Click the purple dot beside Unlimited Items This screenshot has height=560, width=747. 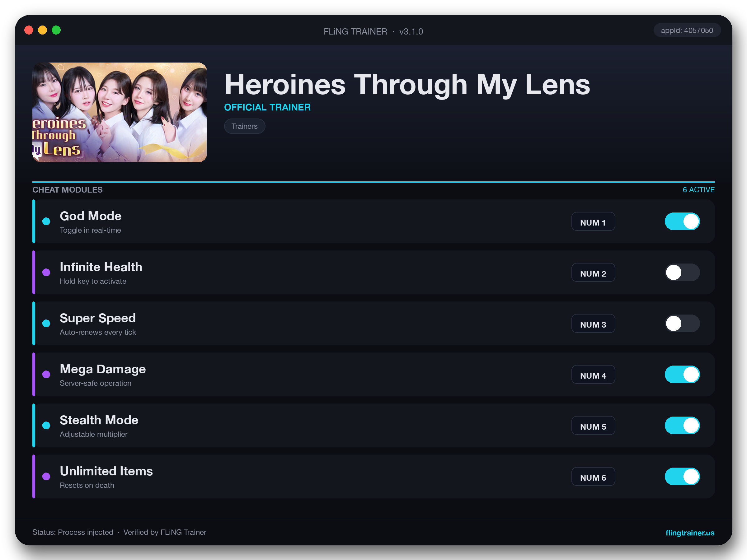click(x=46, y=476)
